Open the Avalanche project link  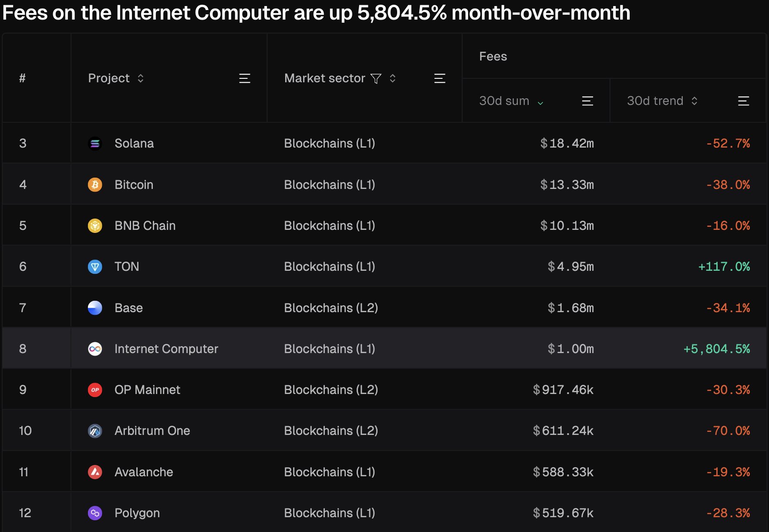[144, 472]
